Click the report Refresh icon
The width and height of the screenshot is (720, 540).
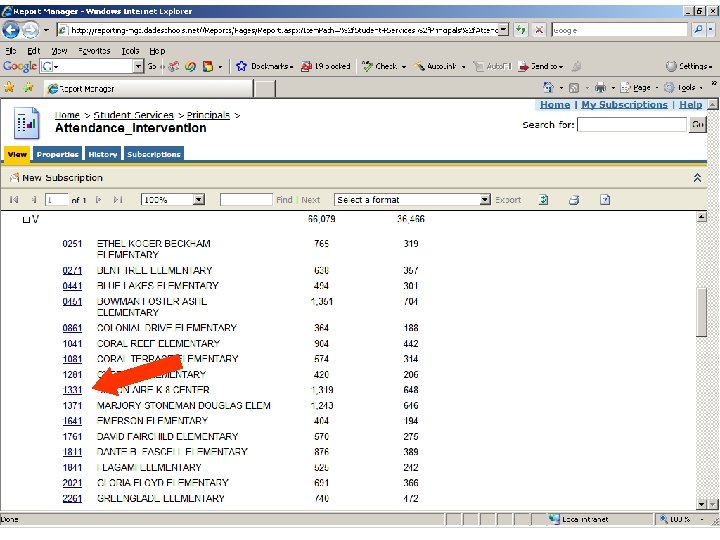coord(544,200)
